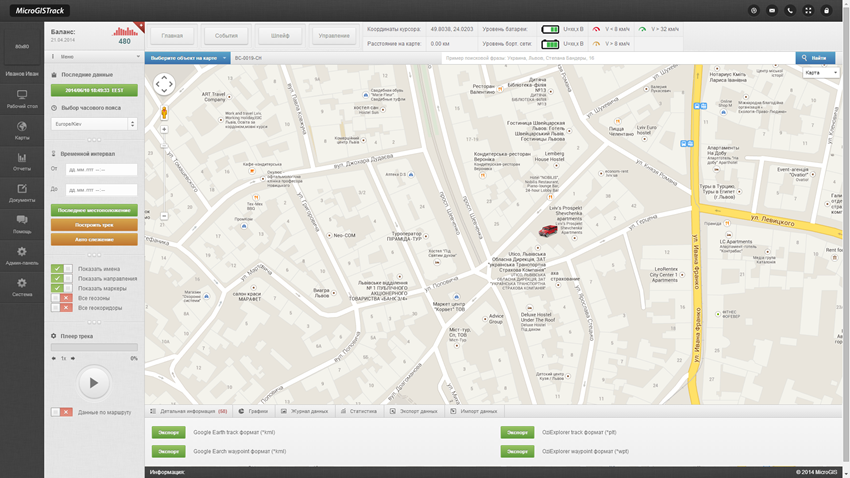This screenshot has height=478, width=850.
Task: Click the 80x80 user avatar placeholder
Action: [x=22, y=47]
